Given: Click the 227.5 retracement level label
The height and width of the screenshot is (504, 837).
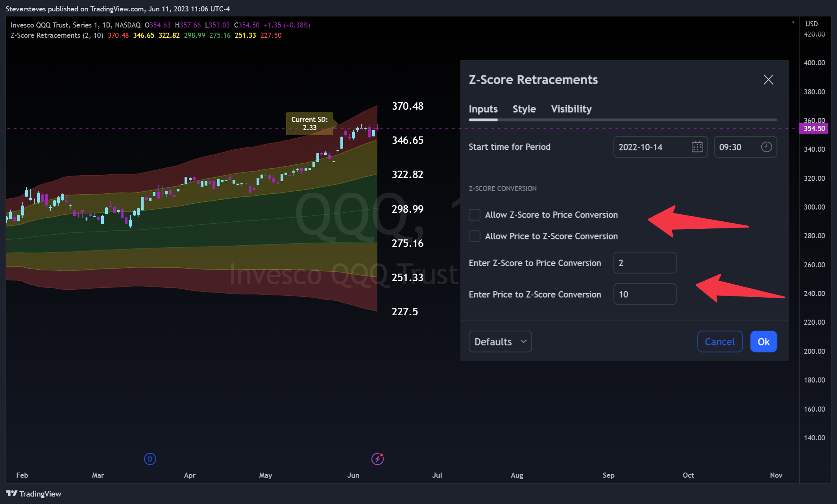Looking at the screenshot, I should pyautogui.click(x=405, y=312).
